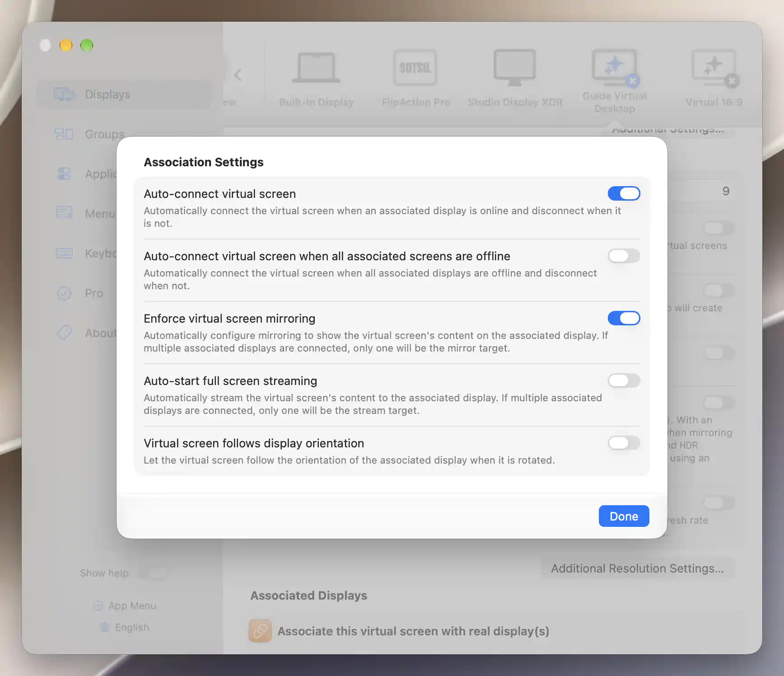Click the Groups sidebar icon
784x676 pixels.
click(x=64, y=134)
